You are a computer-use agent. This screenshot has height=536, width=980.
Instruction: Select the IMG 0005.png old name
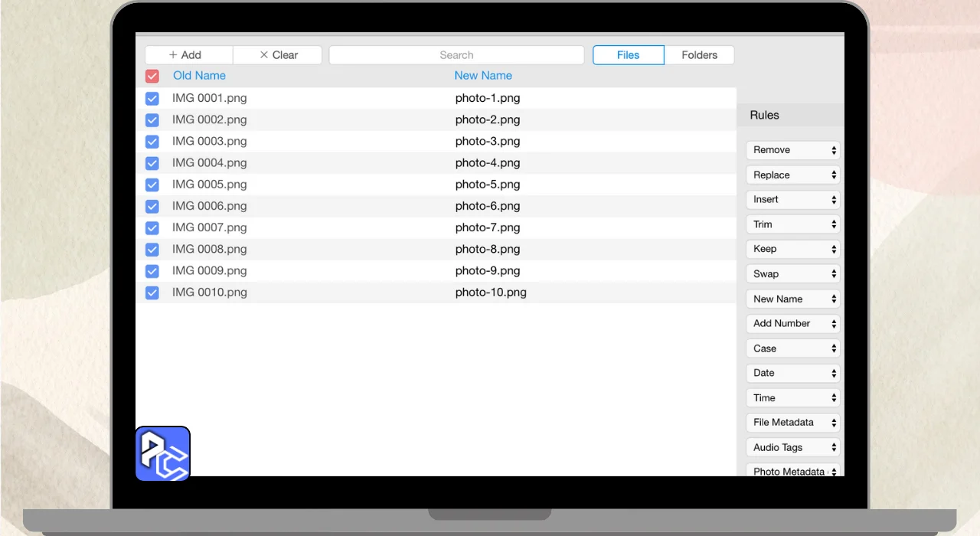pos(209,185)
